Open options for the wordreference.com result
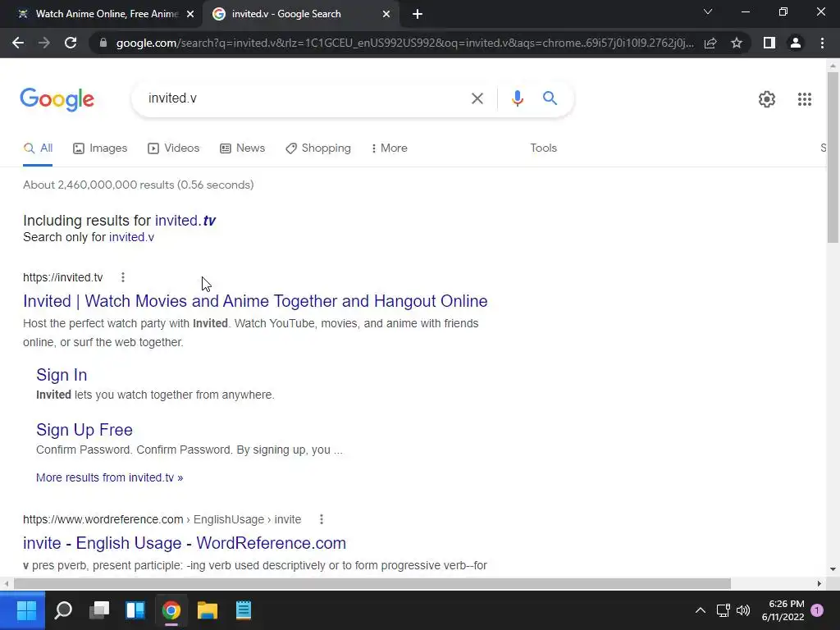This screenshot has height=630, width=840. (322, 519)
